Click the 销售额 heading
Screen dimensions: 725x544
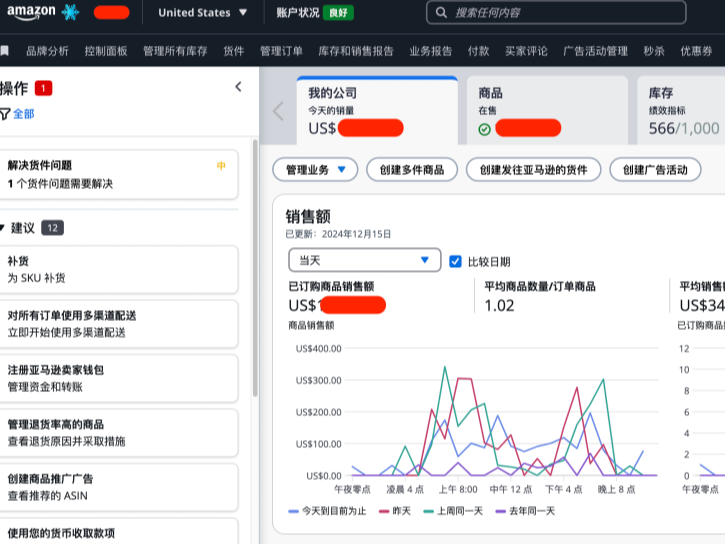pyautogui.click(x=308, y=216)
